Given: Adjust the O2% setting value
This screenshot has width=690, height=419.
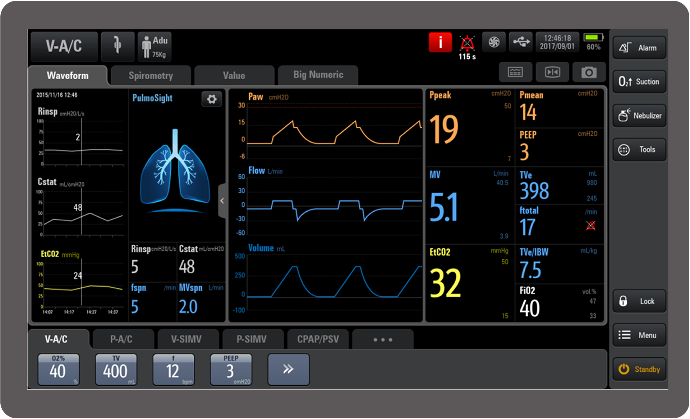Looking at the screenshot, I should pyautogui.click(x=57, y=370).
